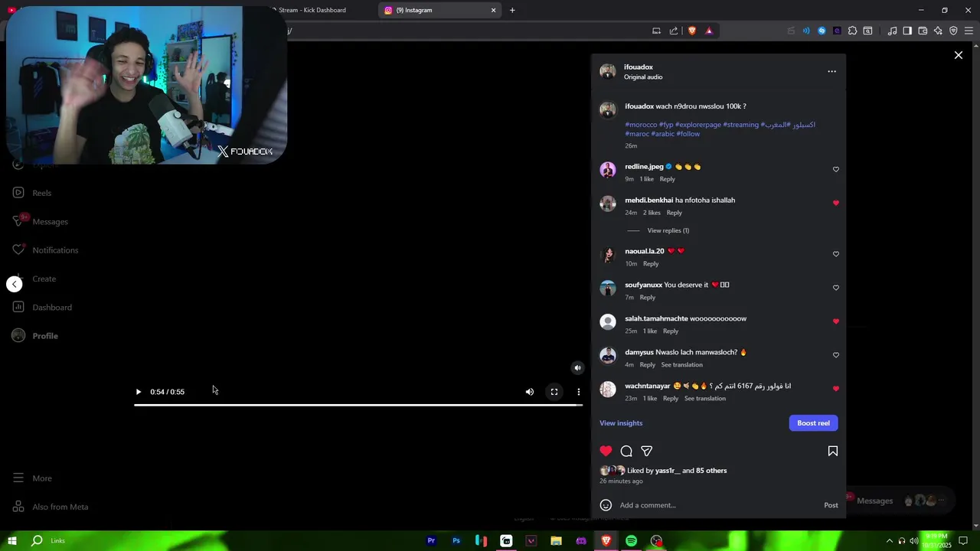Open Also from Meta in the sidebar
The width and height of the screenshot is (980, 551).
pos(51,507)
